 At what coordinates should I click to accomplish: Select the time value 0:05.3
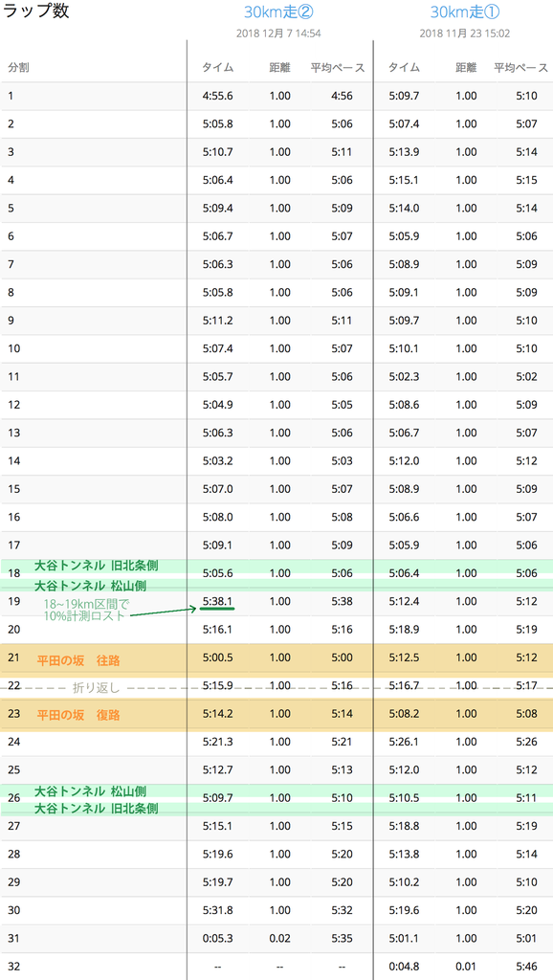coord(218,939)
